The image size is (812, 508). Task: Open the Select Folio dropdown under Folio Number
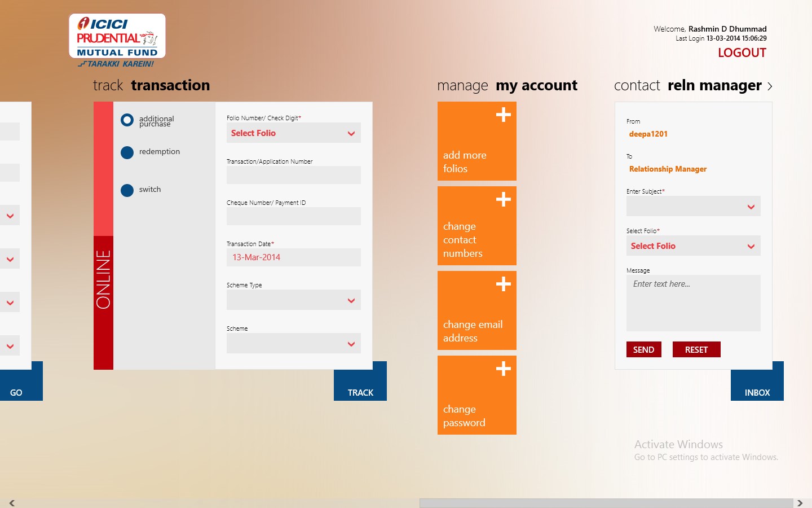click(293, 133)
